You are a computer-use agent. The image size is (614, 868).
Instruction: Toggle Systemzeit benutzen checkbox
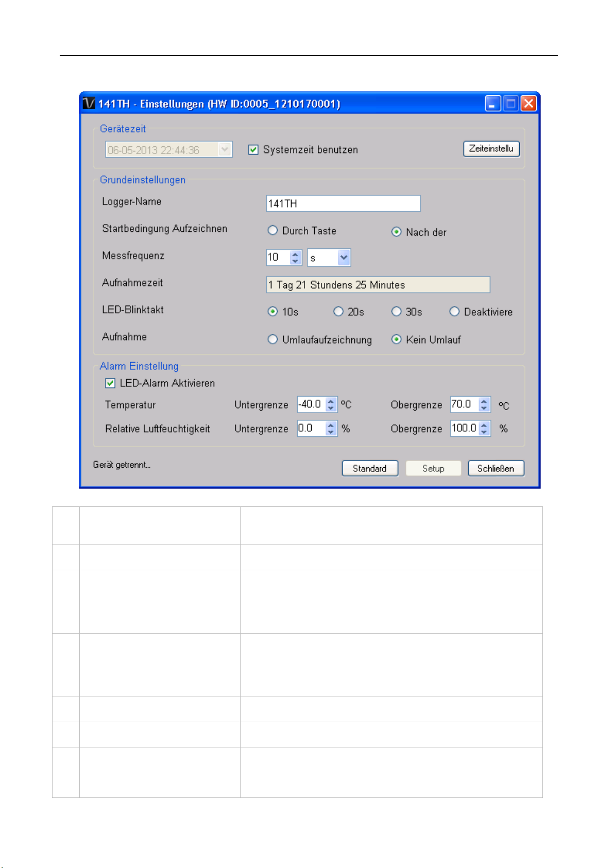253,150
